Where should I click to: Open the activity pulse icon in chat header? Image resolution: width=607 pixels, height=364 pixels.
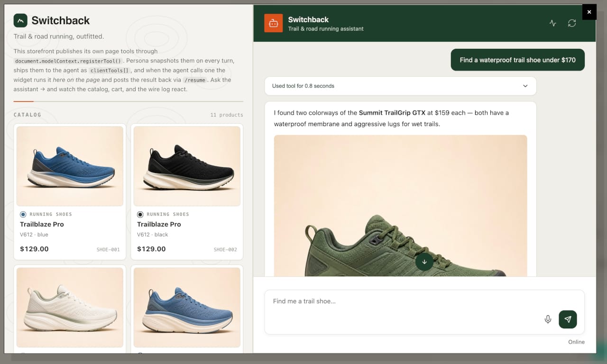553,23
